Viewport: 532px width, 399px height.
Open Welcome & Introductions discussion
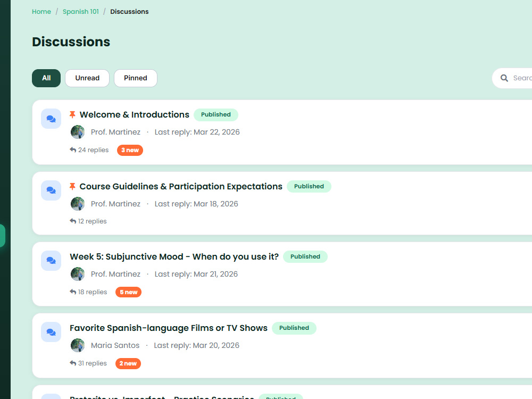tap(135, 115)
